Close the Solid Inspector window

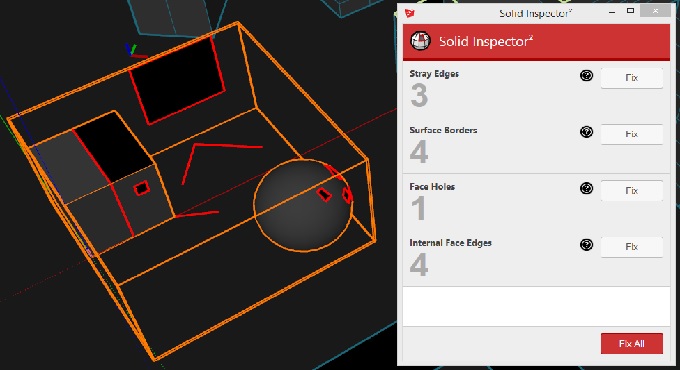point(655,11)
